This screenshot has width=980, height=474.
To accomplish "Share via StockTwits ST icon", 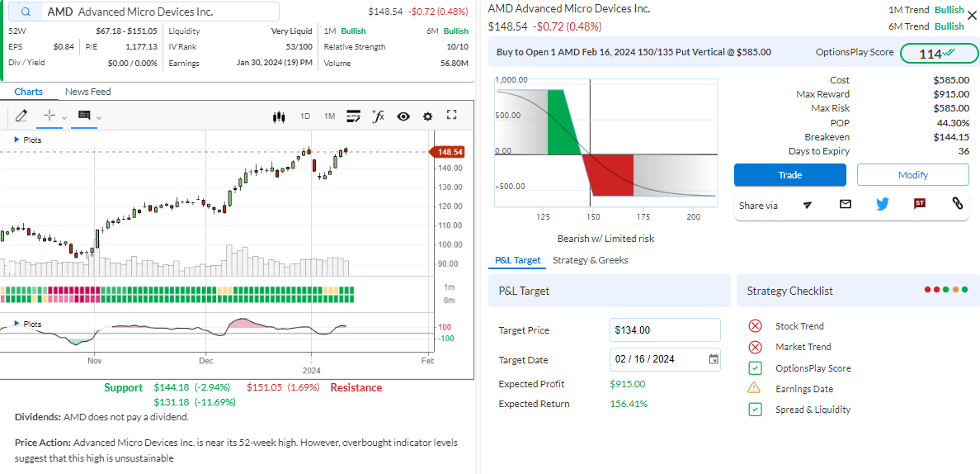I will [x=920, y=203].
